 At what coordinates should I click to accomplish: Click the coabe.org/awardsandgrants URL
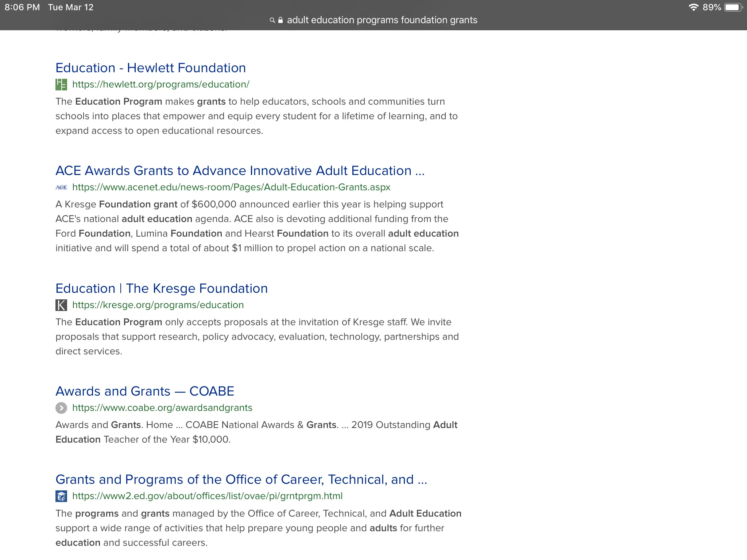[162, 408]
